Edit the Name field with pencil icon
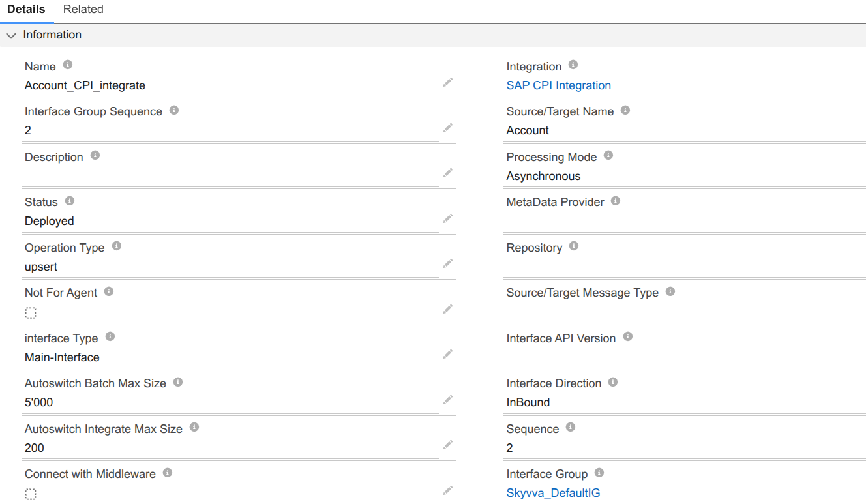 (448, 82)
